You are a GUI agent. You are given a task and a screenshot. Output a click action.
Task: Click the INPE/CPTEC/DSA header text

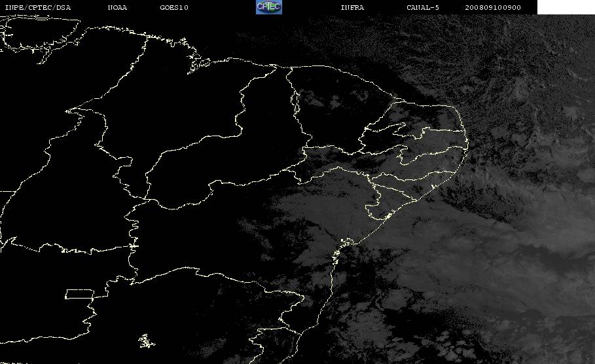click(x=38, y=7)
